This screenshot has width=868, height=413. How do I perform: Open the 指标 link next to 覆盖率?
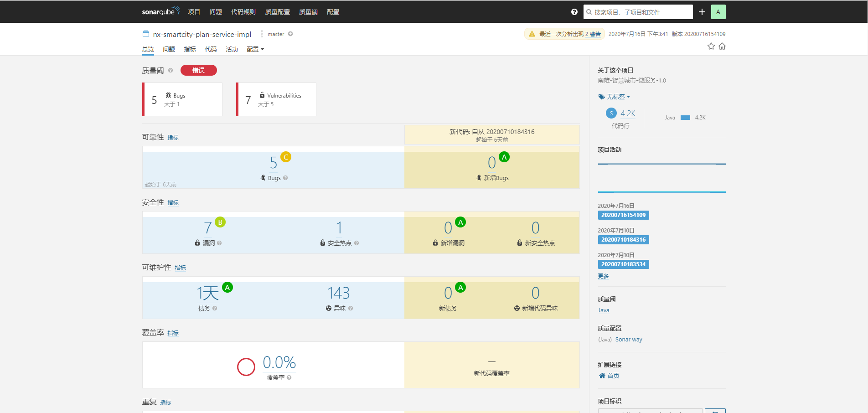click(173, 333)
